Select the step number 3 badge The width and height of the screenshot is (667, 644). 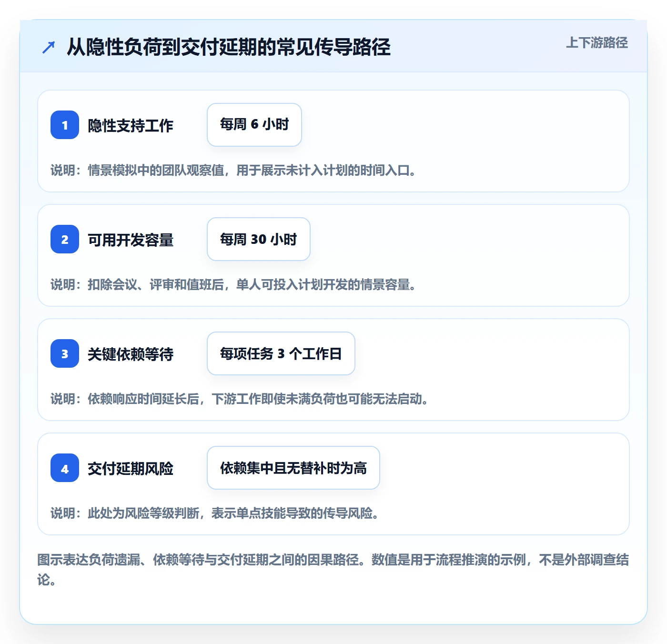(x=65, y=353)
